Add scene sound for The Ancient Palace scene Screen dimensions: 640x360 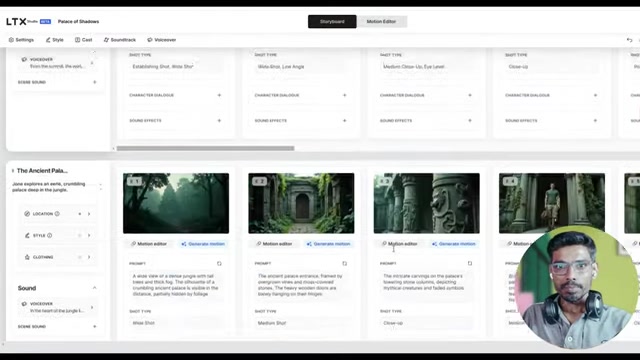pyautogui.click(x=95, y=327)
